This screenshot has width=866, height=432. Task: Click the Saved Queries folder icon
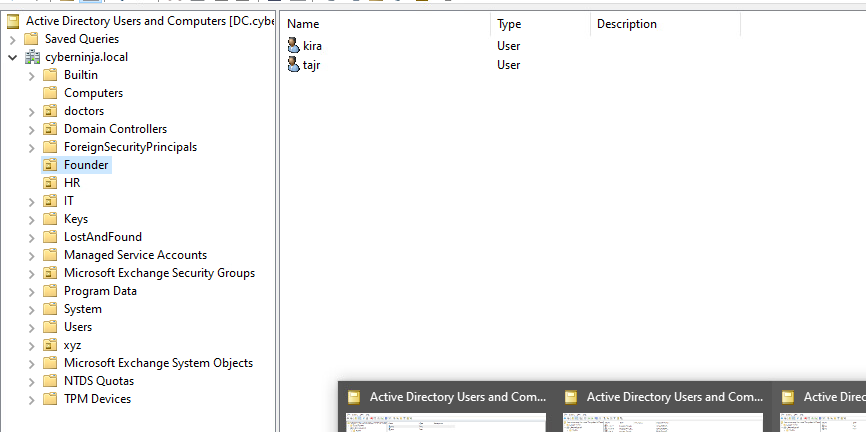(31, 39)
